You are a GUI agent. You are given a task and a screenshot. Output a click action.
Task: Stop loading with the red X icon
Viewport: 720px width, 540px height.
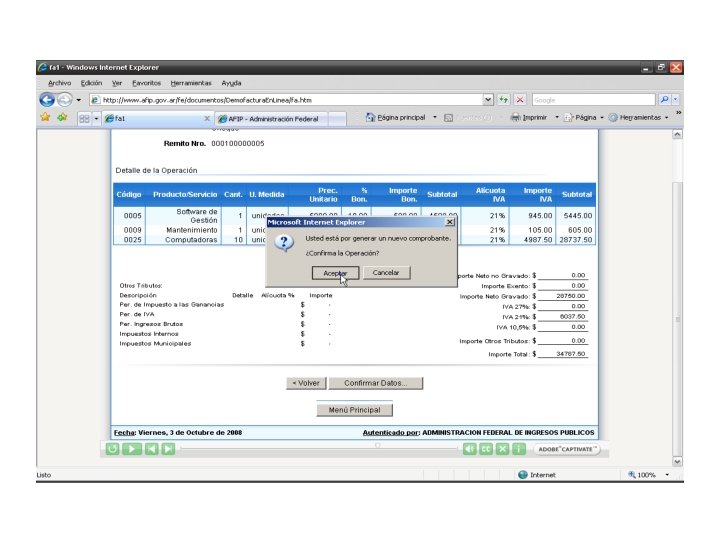[520, 99]
